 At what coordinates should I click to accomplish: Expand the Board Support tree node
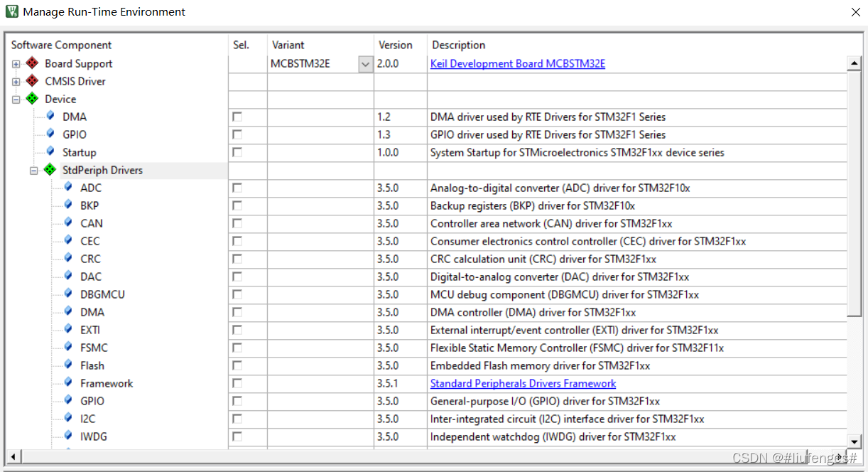[16, 64]
